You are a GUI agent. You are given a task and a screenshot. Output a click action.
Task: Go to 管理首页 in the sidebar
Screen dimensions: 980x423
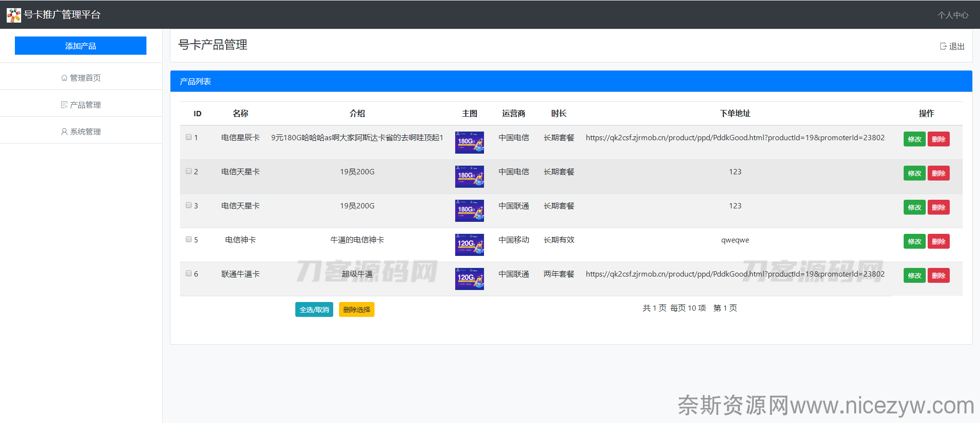pyautogui.click(x=81, y=78)
